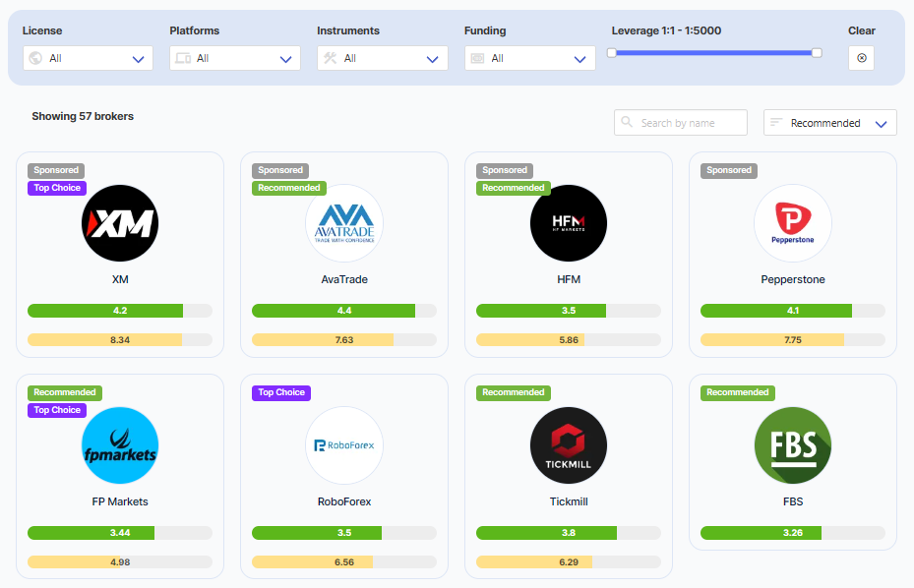Click the Top Choice badge on XM
This screenshot has height=588, width=914.
[x=57, y=188]
